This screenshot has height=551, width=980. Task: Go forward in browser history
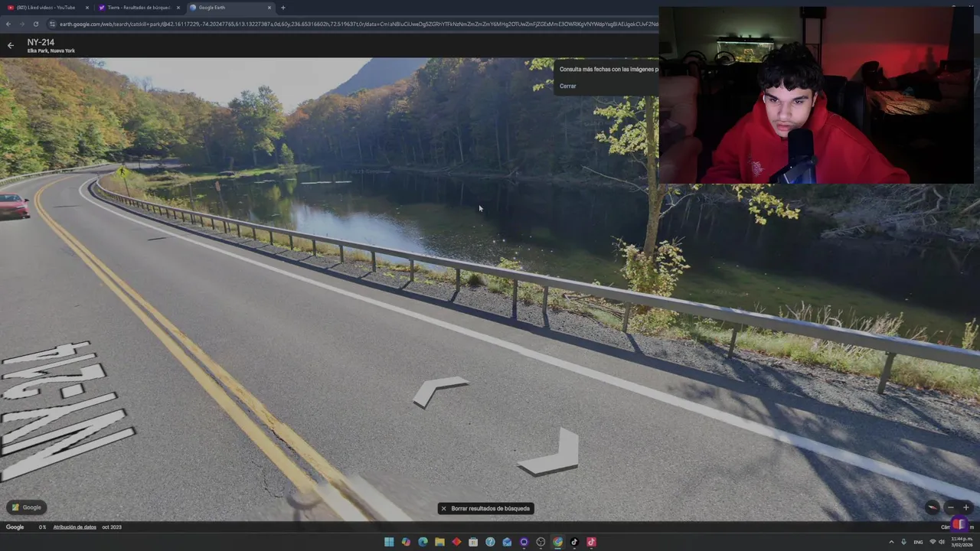(x=21, y=24)
